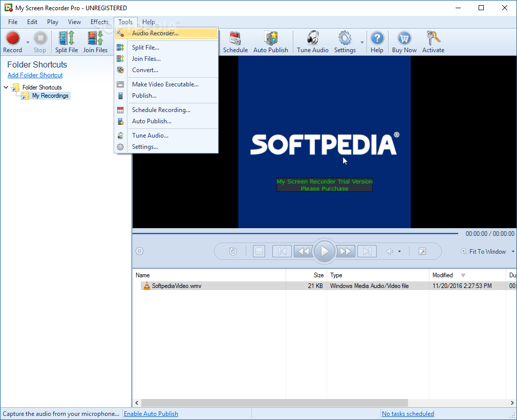Launch Auto Publish from the toolbar
The height and width of the screenshot is (420, 517).
click(x=271, y=41)
